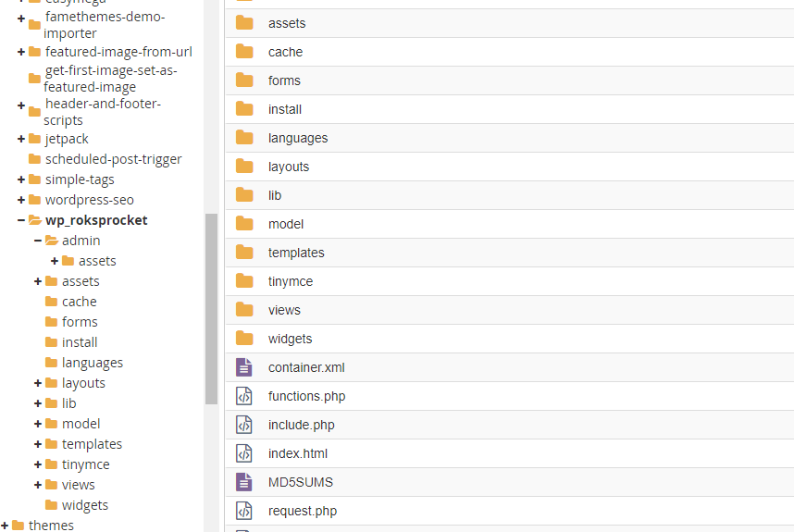Expand the jetpack tree node
794x532 pixels.
point(20,139)
